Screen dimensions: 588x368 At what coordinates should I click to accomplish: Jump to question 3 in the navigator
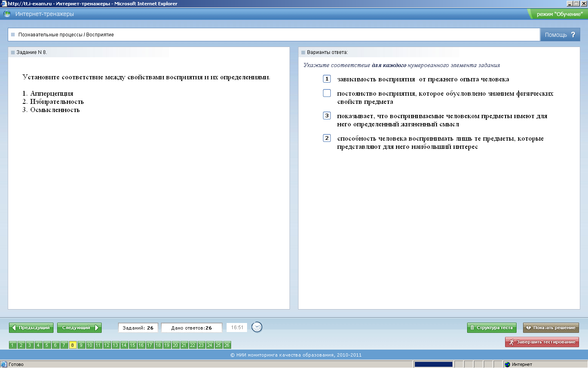pos(30,345)
